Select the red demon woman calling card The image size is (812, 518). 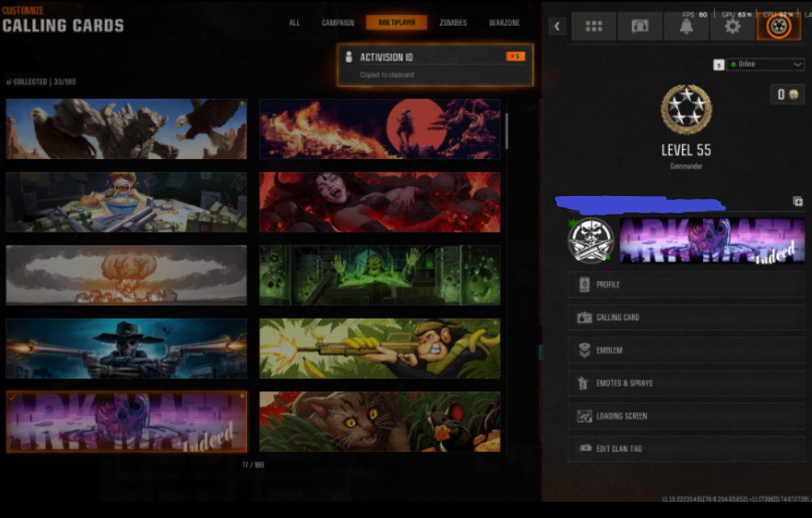(379, 202)
